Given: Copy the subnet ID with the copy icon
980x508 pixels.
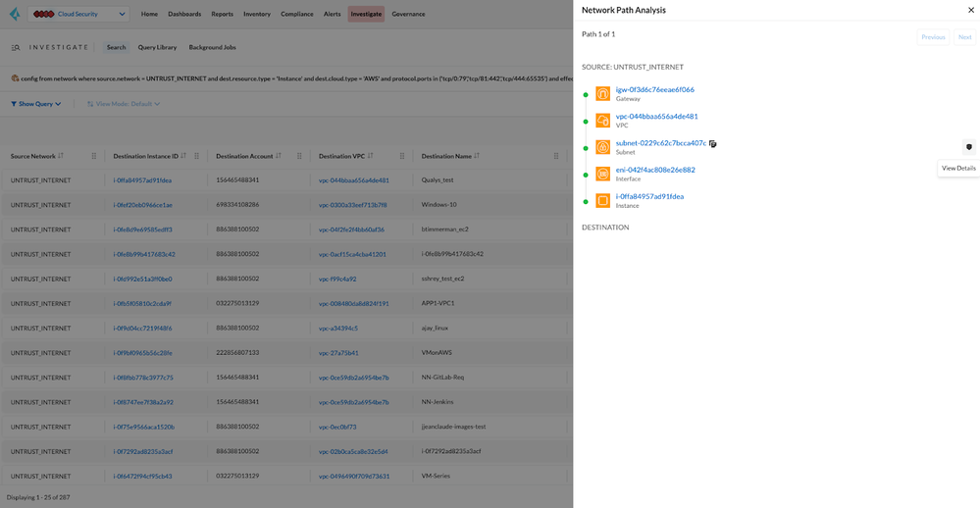Looking at the screenshot, I should pyautogui.click(x=712, y=144).
